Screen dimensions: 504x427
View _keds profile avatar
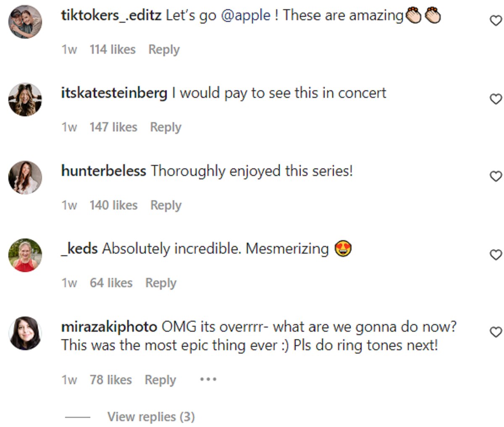pos(25,255)
